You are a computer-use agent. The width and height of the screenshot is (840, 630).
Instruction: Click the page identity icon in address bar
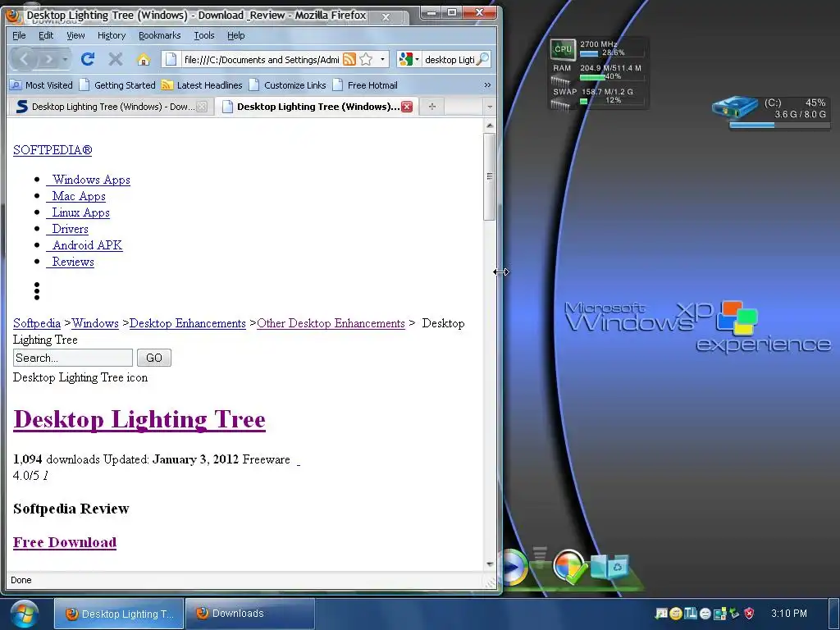(171, 59)
